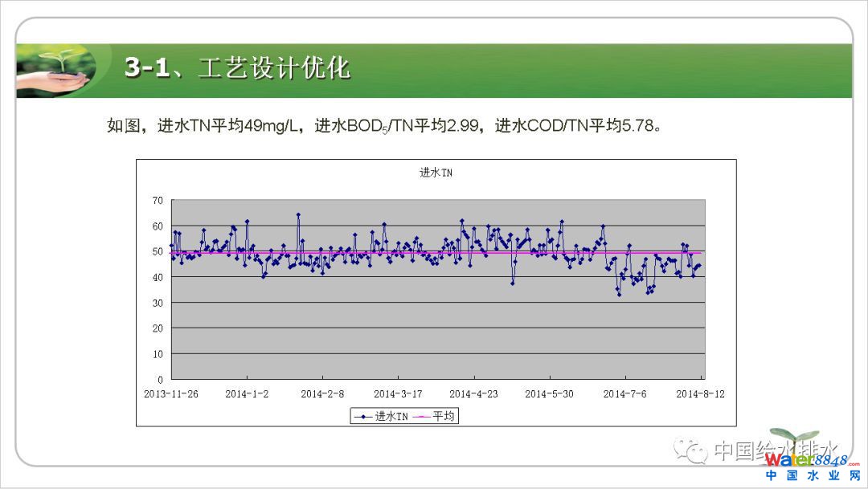
Task: Click the 进水TN legend marker
Action: pyautogui.click(x=364, y=416)
